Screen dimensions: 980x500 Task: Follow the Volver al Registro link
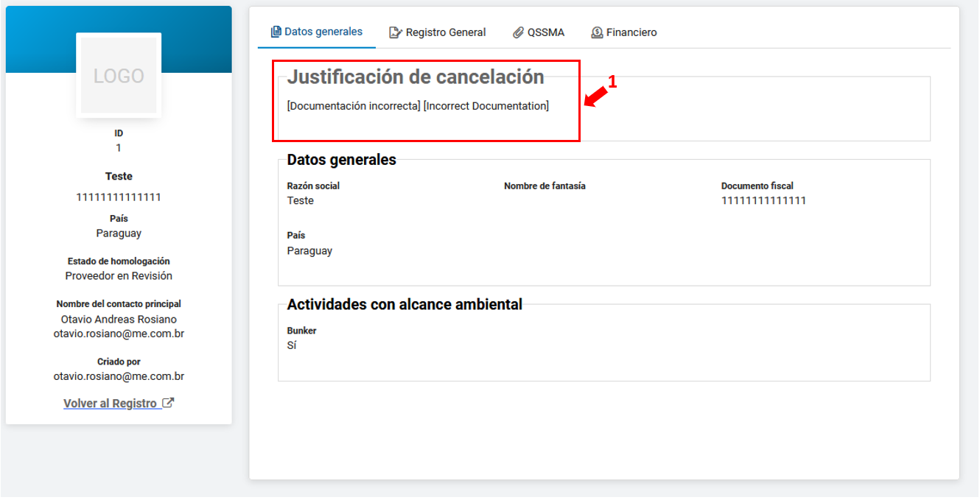[119, 404]
